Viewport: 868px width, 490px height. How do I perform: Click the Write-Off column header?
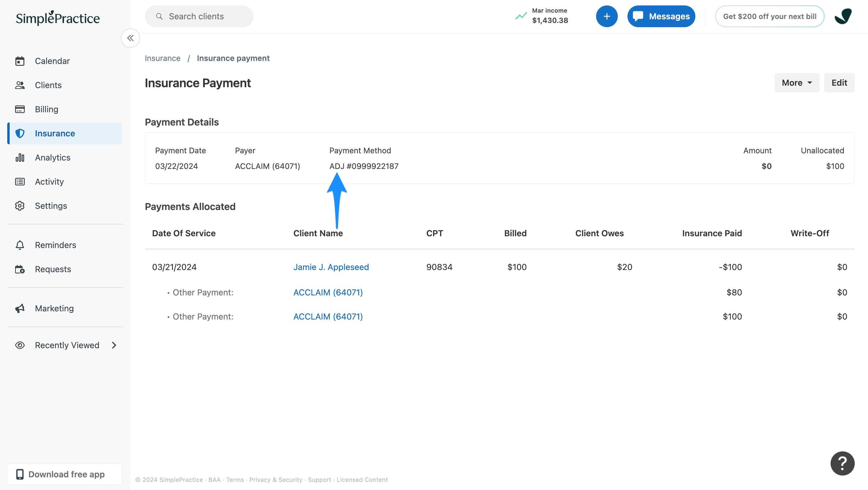810,233
